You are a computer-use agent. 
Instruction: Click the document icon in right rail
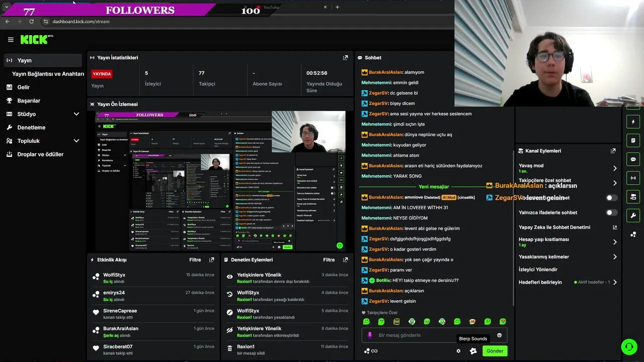(x=633, y=140)
